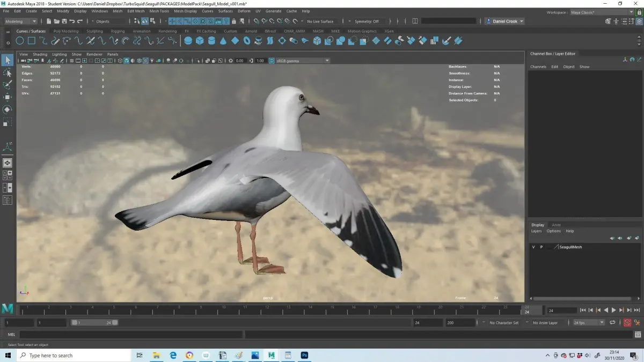Image resolution: width=644 pixels, height=362 pixels.
Task: Open Photoshop from the Windows taskbar
Action: pyautogui.click(x=304, y=355)
